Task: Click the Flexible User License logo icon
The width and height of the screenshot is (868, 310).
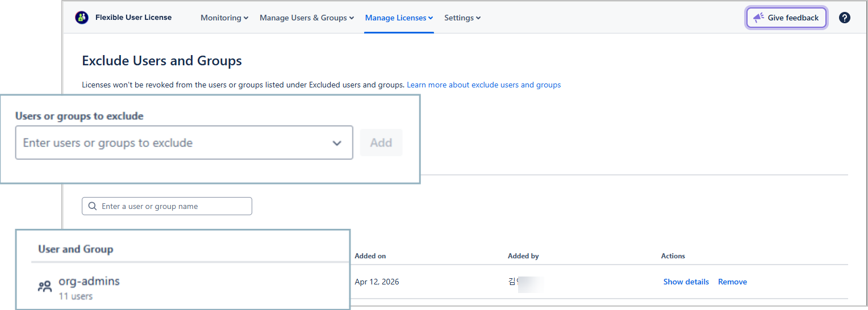Action: [x=82, y=18]
